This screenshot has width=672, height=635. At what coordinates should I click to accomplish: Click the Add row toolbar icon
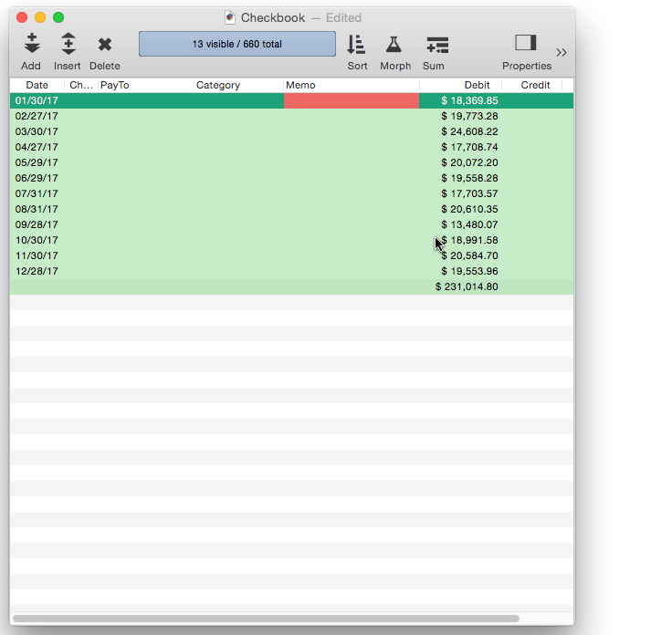tap(31, 44)
